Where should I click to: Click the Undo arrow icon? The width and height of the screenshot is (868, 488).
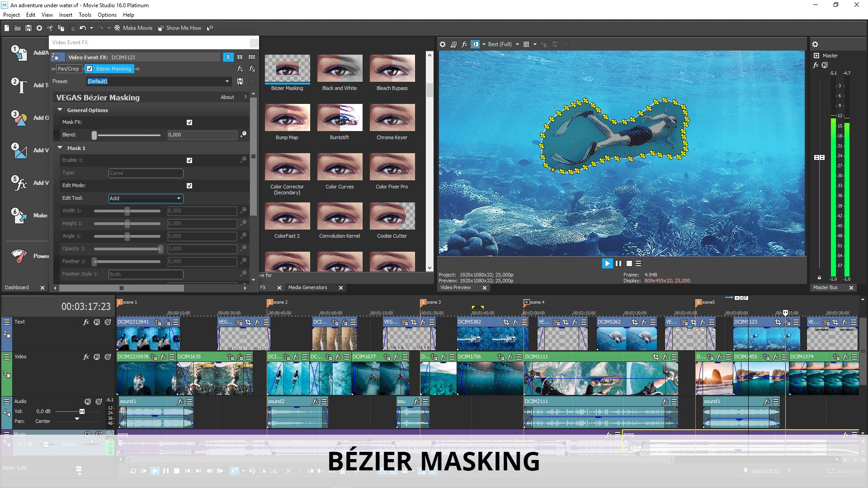point(83,28)
